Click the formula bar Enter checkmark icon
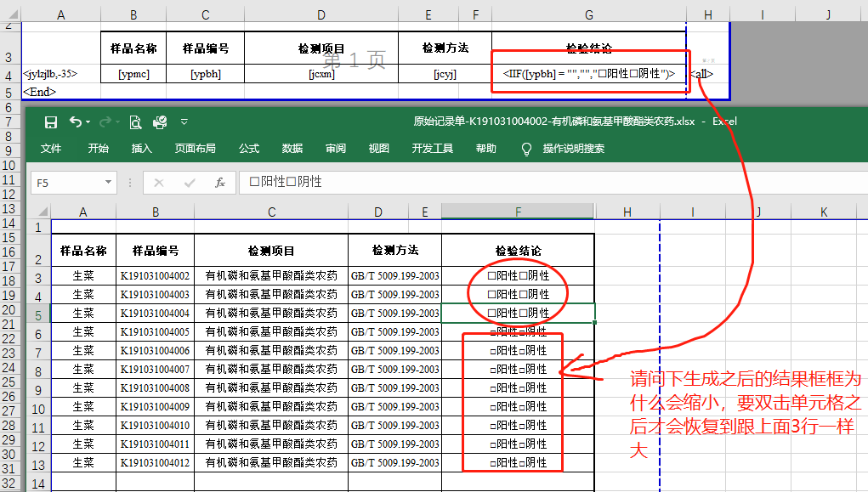 point(190,182)
